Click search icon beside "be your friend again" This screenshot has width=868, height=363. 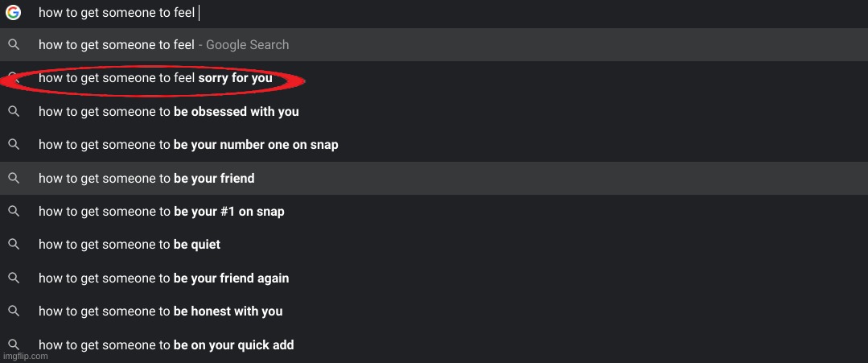point(14,278)
